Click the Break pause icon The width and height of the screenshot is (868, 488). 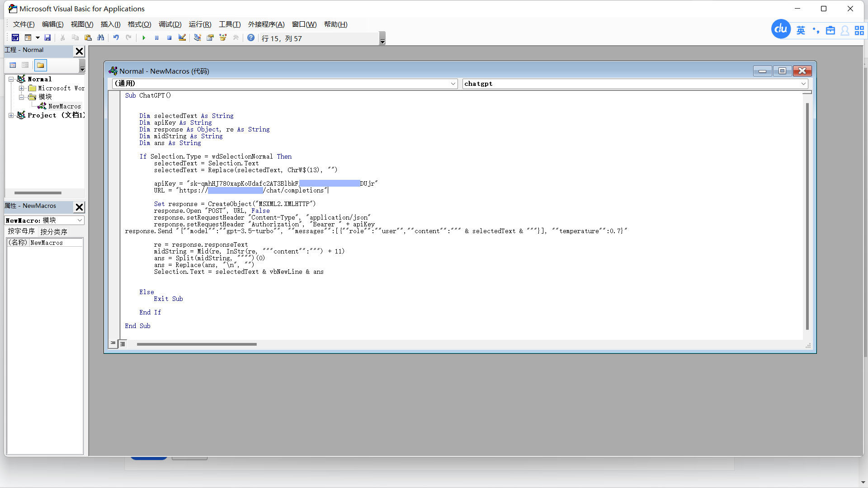pos(156,38)
